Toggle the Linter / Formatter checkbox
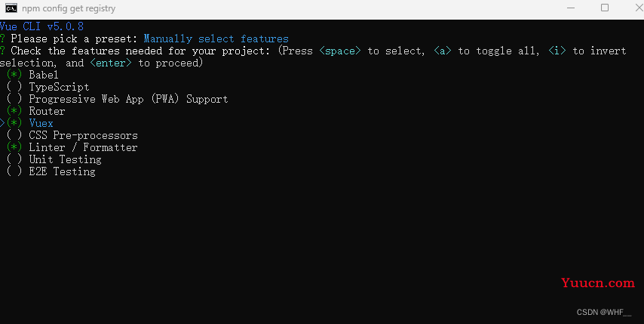This screenshot has height=324, width=644. click(x=14, y=147)
